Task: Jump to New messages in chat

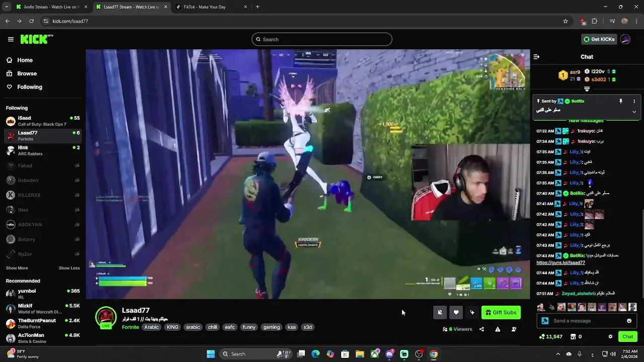Action: (586, 121)
